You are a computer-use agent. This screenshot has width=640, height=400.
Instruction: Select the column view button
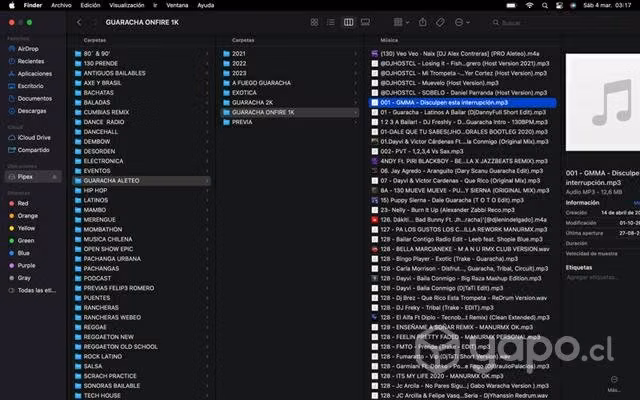point(349,22)
